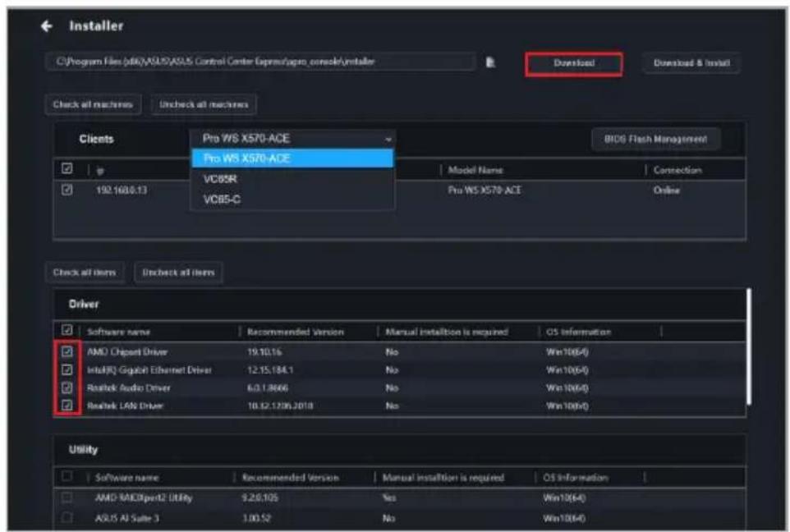This screenshot has height=532, width=790.
Task: Check the ASUS AI Suite 3 checkbox
Action: 67,517
